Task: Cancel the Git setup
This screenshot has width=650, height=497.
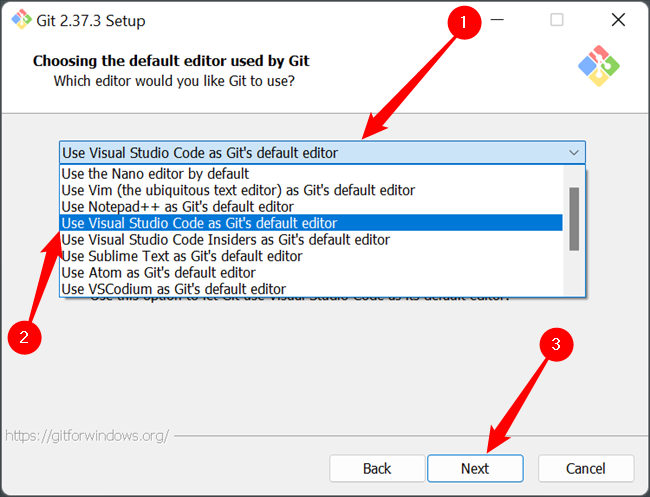Action: coord(585,468)
